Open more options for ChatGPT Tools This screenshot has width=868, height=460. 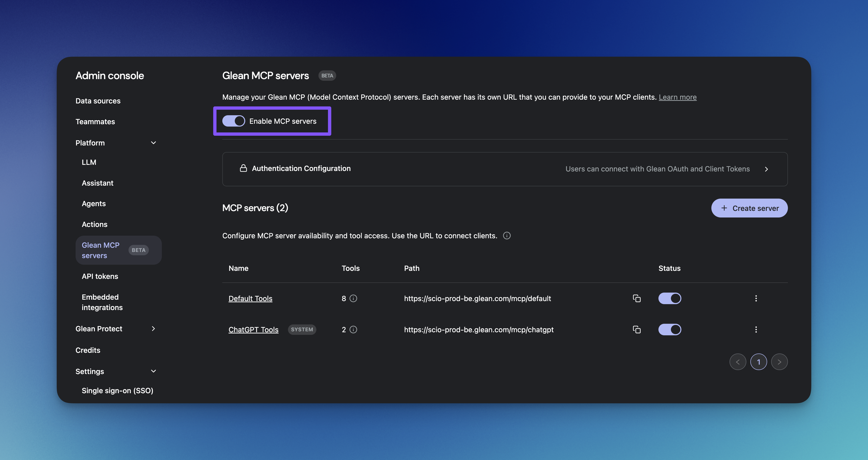click(756, 329)
